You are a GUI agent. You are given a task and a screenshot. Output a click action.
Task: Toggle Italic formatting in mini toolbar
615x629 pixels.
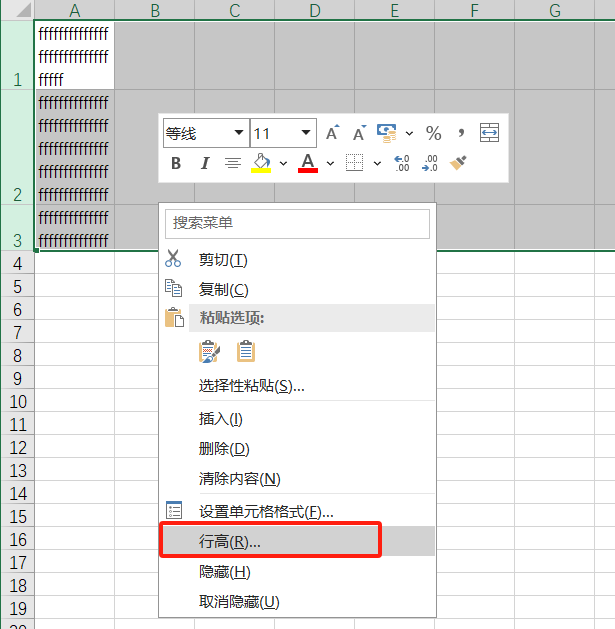point(205,163)
